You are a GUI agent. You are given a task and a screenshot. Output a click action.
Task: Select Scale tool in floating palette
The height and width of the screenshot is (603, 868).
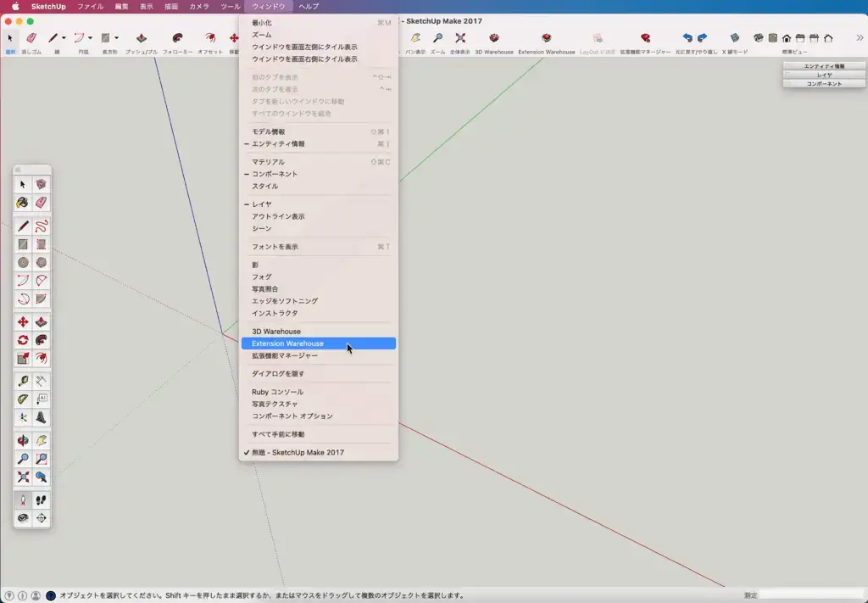(23, 358)
